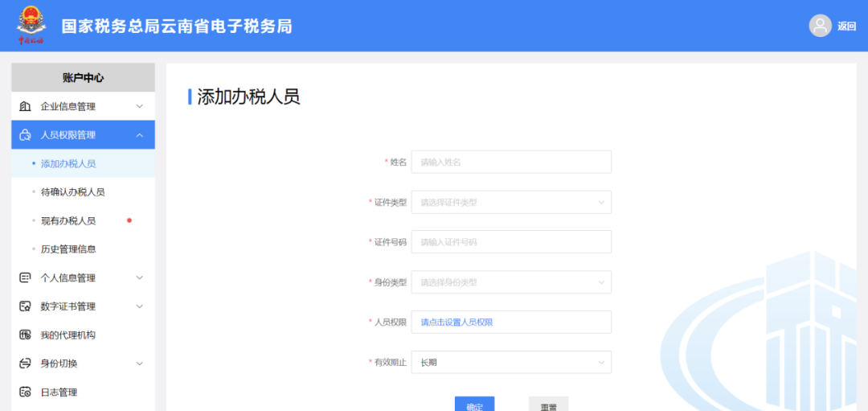Select 历史管理信息 in the sidebar

[x=68, y=249]
